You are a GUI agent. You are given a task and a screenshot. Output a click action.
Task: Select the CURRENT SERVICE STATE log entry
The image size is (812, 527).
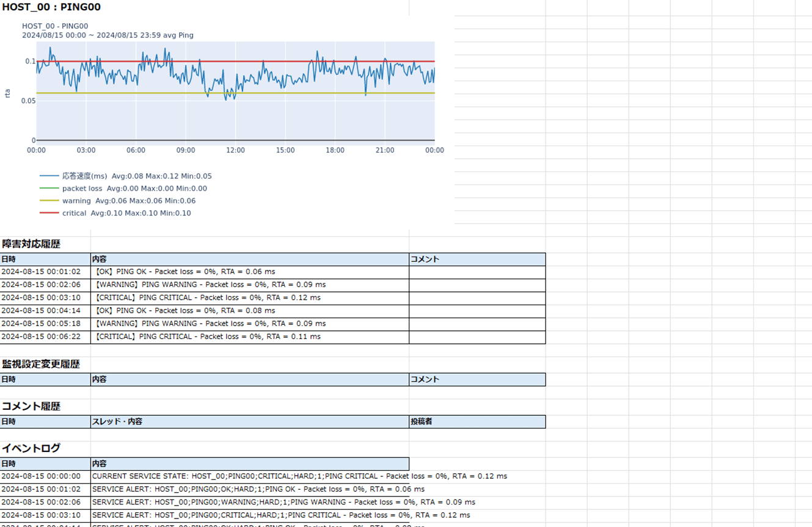click(299, 476)
